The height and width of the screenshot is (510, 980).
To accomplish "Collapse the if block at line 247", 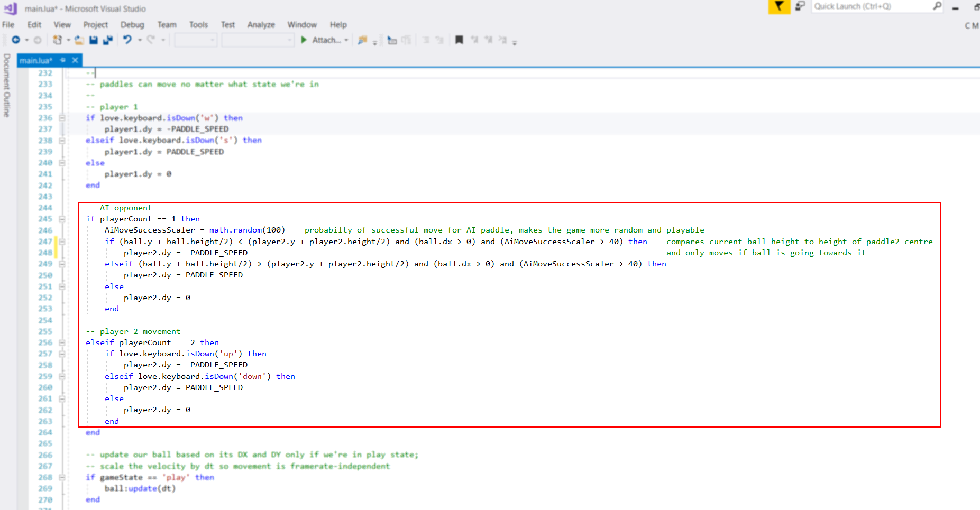I will pyautogui.click(x=62, y=242).
